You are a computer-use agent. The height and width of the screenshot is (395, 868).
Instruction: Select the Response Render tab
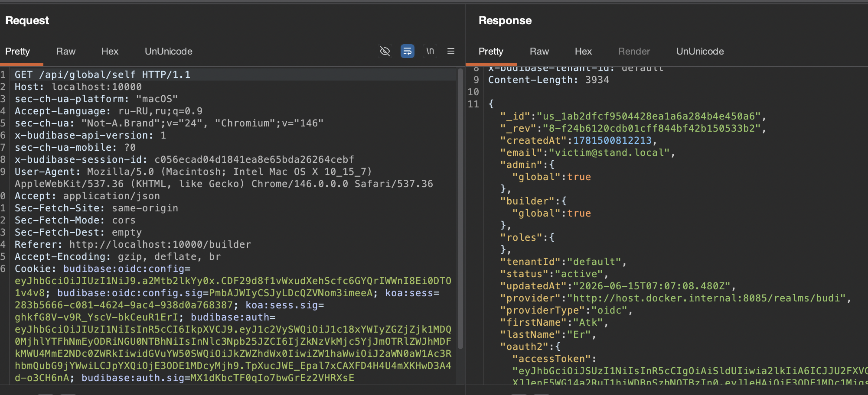[634, 51]
